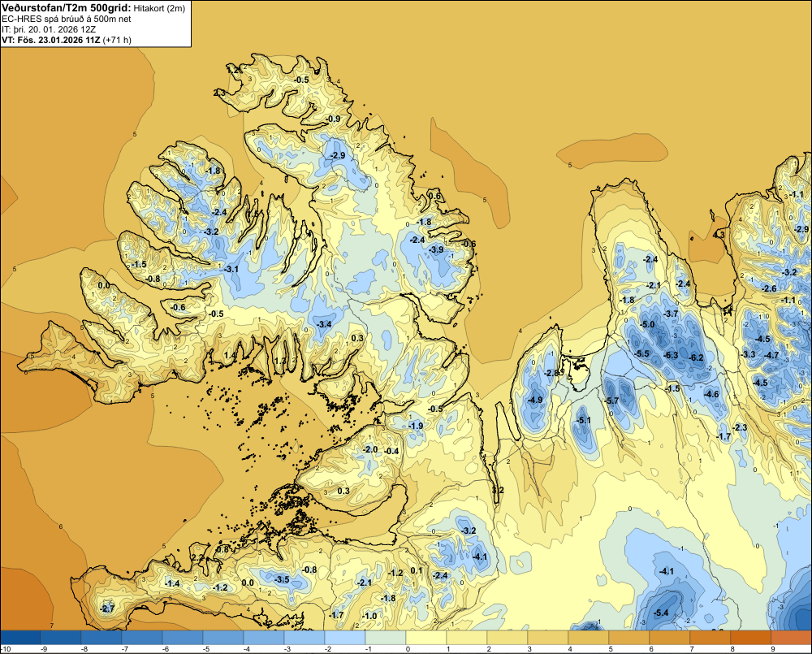Click the '-5.0' temperature value on the map
This screenshot has width=812, height=654.
click(647, 324)
